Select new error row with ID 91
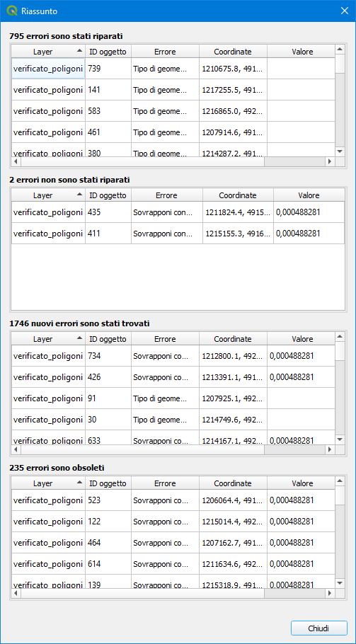Screen dimensions: 356x644 [173, 398]
